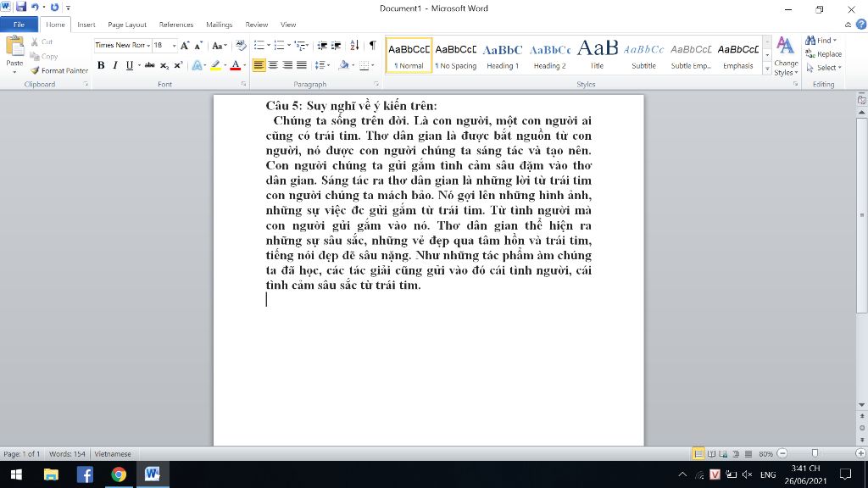Click the Clear Formatting eraser icon
Screen dimensions: 868x488
click(x=240, y=46)
